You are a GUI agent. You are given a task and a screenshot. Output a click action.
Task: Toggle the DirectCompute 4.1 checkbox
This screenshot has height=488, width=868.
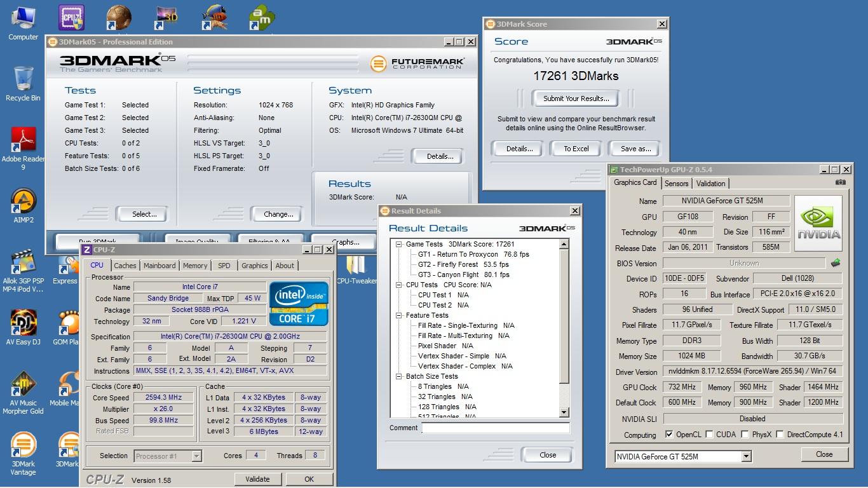pyautogui.click(x=780, y=435)
